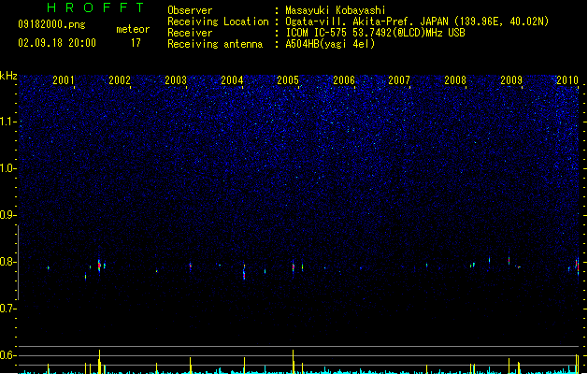Click the 2008 time marker
588x374 pixels.
point(455,80)
